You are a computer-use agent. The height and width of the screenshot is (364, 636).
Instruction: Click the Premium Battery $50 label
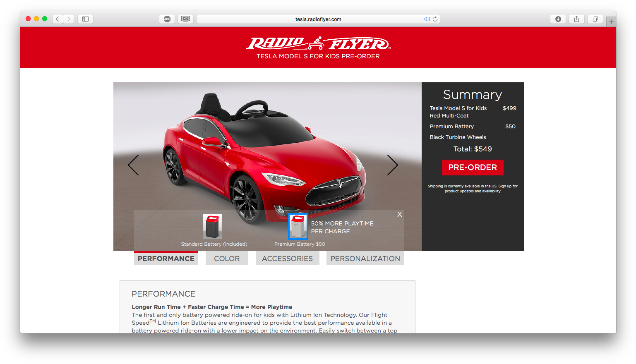300,244
